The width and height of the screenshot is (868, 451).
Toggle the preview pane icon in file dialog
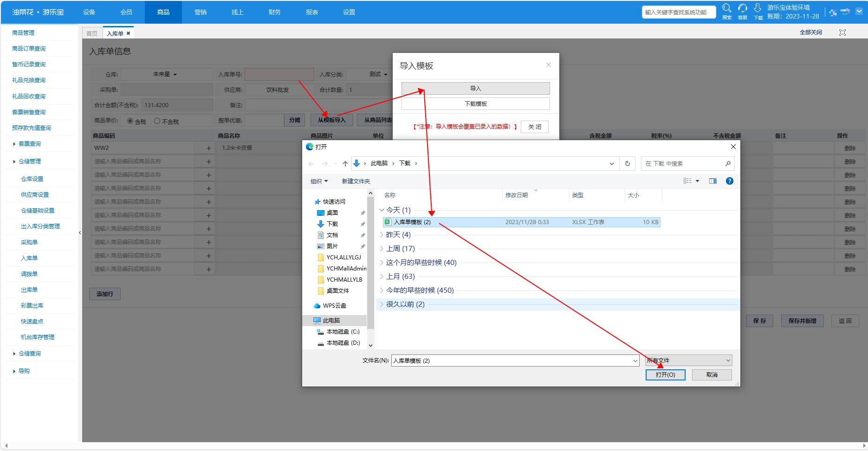713,181
